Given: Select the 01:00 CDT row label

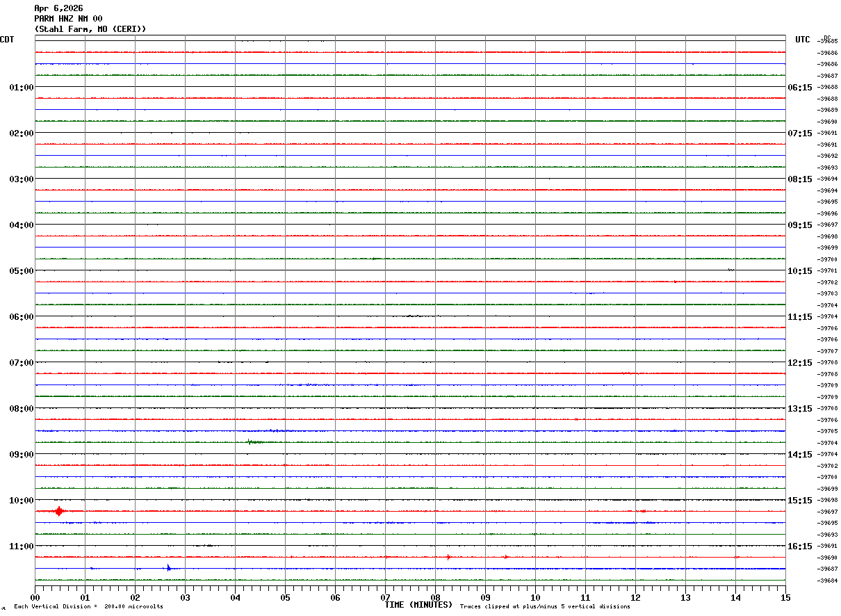Looking at the screenshot, I should click(x=22, y=87).
